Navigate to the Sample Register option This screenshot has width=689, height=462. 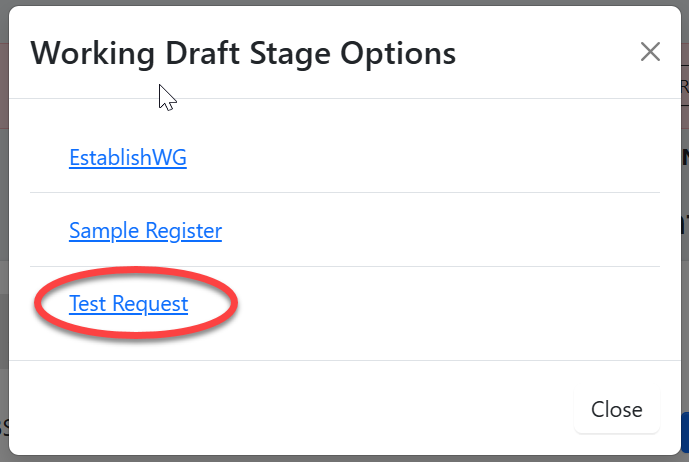[145, 231]
